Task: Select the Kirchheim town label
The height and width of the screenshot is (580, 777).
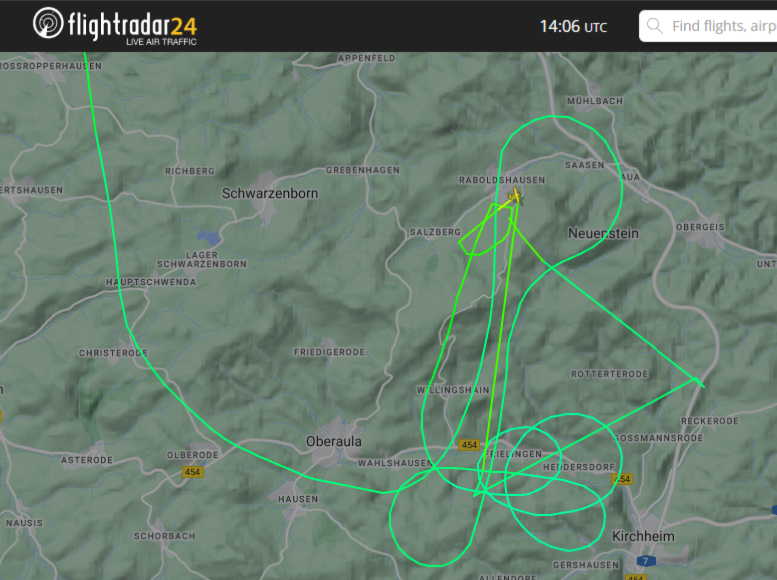Action: pyautogui.click(x=643, y=536)
